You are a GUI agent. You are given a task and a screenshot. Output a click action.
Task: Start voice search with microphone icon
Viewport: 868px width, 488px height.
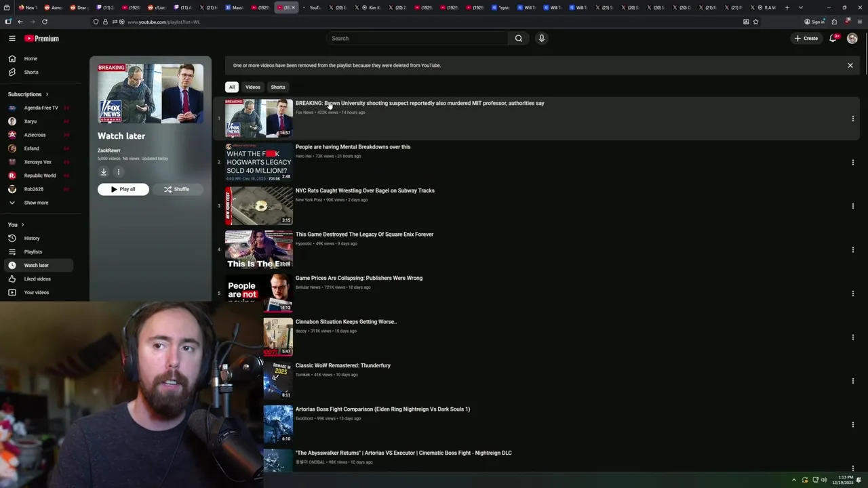click(541, 39)
